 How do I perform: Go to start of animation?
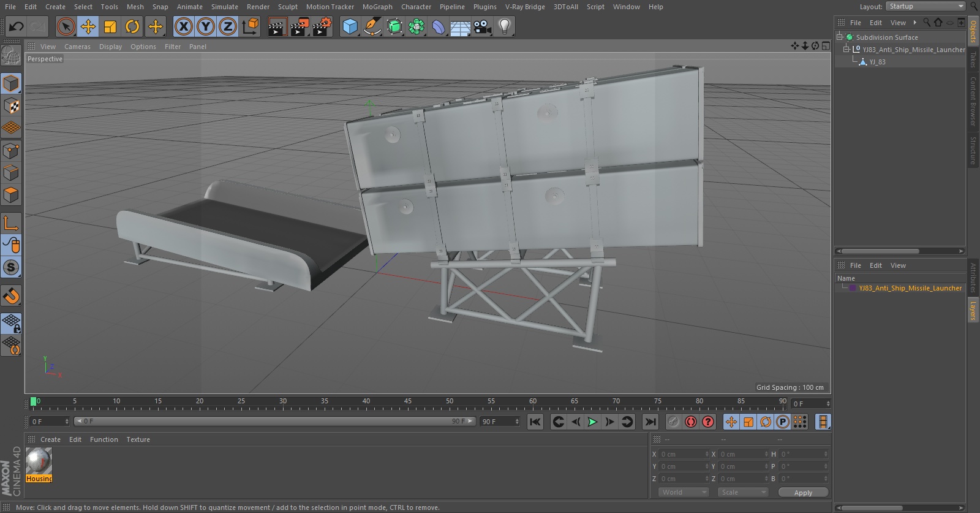(x=535, y=422)
